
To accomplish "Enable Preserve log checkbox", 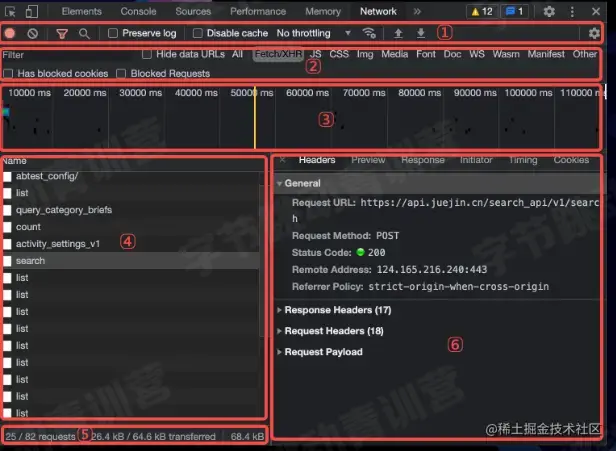I will [113, 33].
